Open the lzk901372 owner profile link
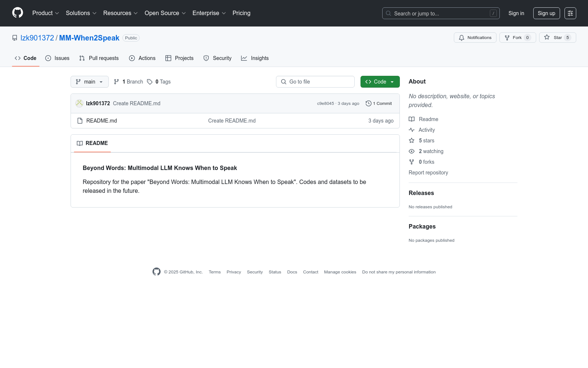 (37, 38)
